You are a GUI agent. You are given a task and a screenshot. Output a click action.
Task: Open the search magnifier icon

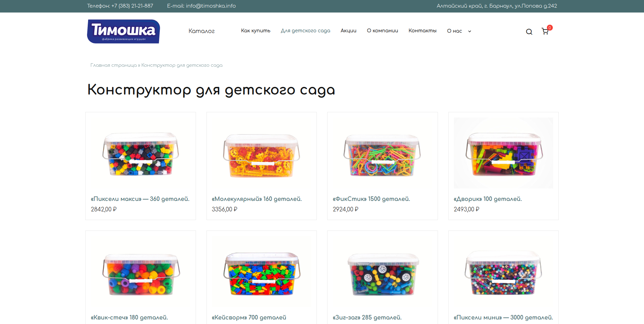click(x=529, y=32)
